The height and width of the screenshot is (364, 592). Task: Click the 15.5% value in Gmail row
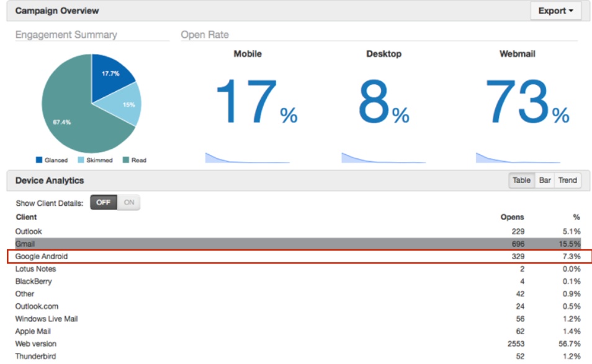coord(569,244)
